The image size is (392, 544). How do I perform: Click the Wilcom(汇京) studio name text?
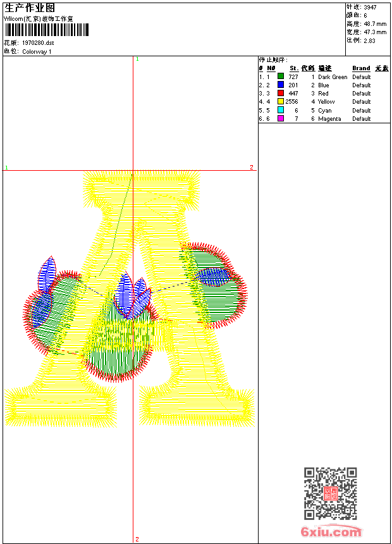(39, 19)
